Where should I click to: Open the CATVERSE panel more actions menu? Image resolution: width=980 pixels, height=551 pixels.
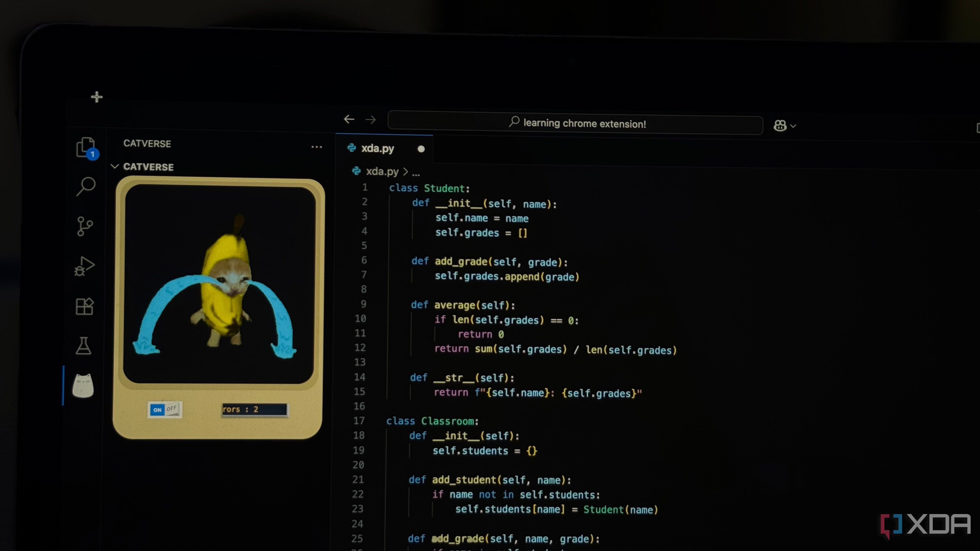(316, 147)
